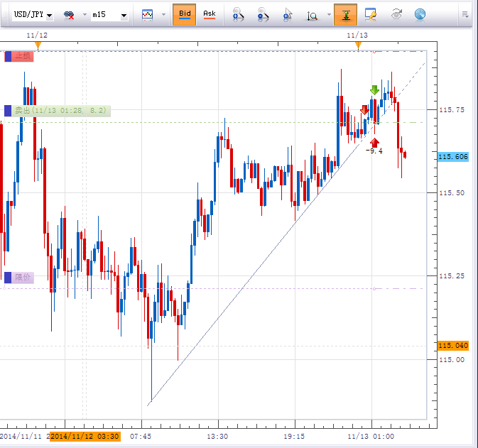Click the red down arrow trade marker

(x=364, y=110)
